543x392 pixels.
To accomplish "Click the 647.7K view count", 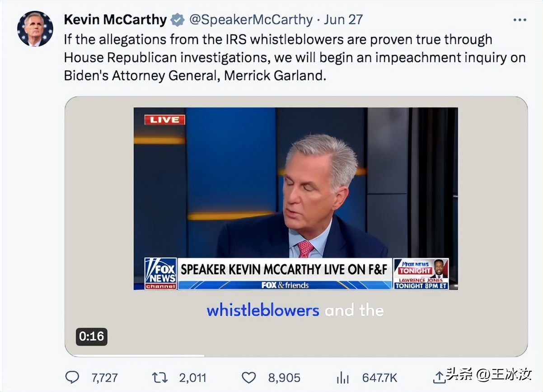I will coord(379,377).
